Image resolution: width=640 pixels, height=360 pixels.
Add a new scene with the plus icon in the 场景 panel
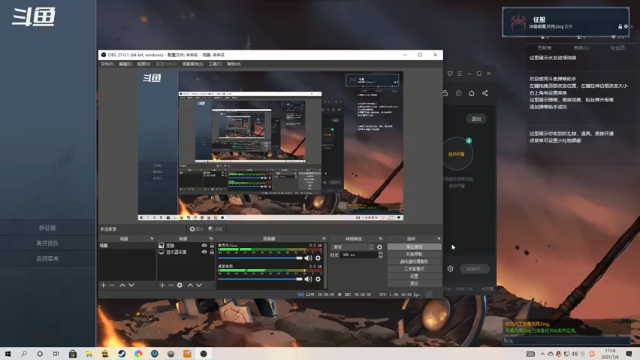[x=103, y=285]
